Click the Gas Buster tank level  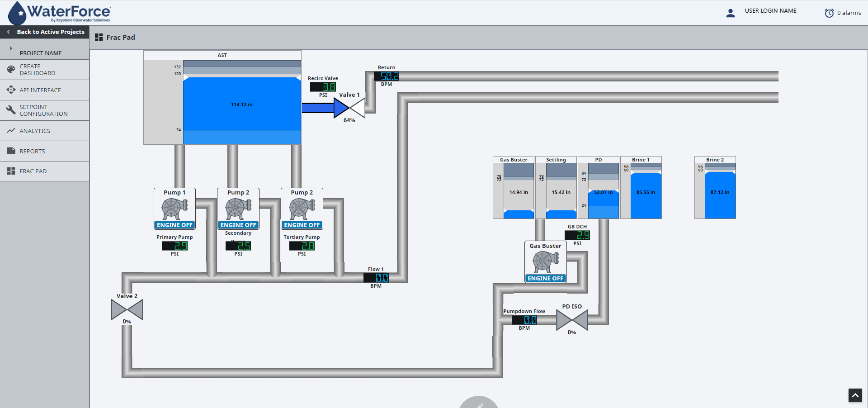[519, 191]
